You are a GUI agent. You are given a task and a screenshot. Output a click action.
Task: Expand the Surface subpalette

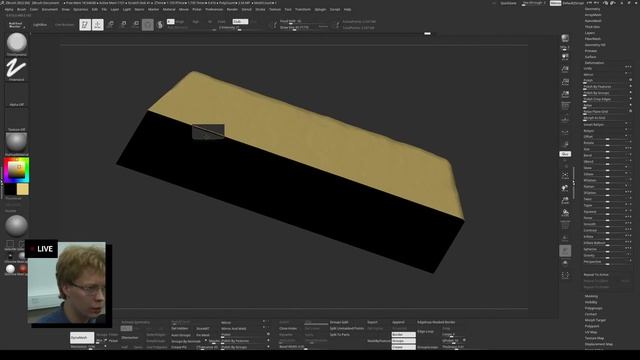[x=591, y=57]
